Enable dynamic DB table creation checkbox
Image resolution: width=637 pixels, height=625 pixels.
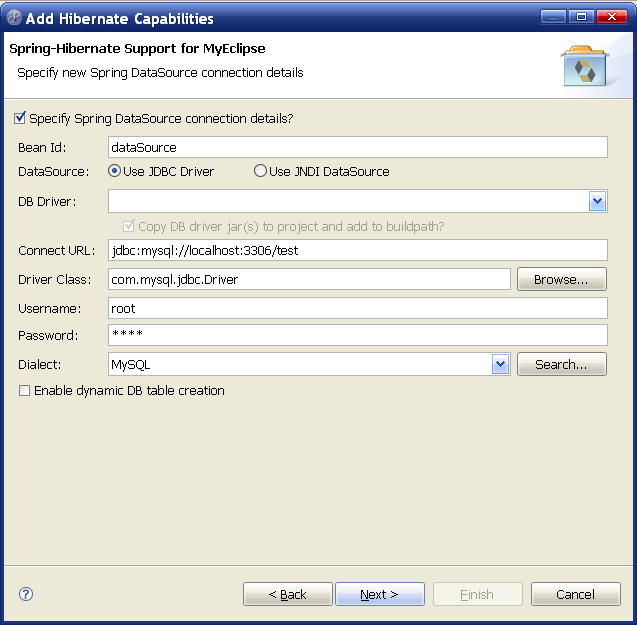coord(24,391)
